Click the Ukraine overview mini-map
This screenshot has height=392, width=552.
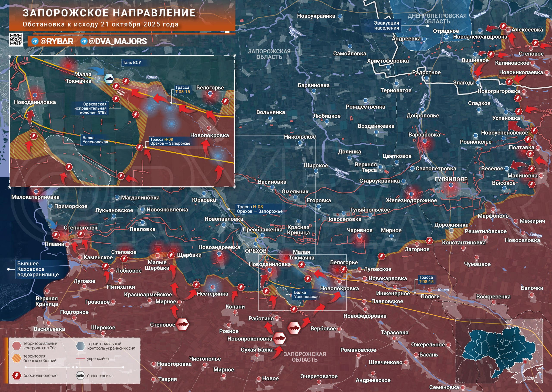pyautogui.click(x=499, y=351)
